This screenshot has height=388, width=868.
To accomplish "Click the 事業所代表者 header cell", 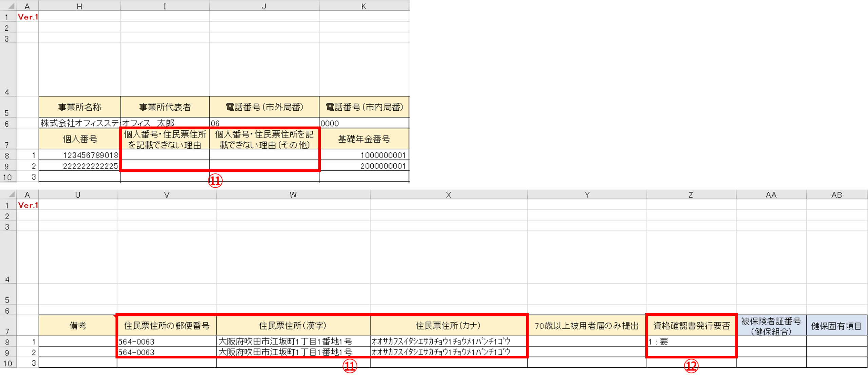I will 165,107.
